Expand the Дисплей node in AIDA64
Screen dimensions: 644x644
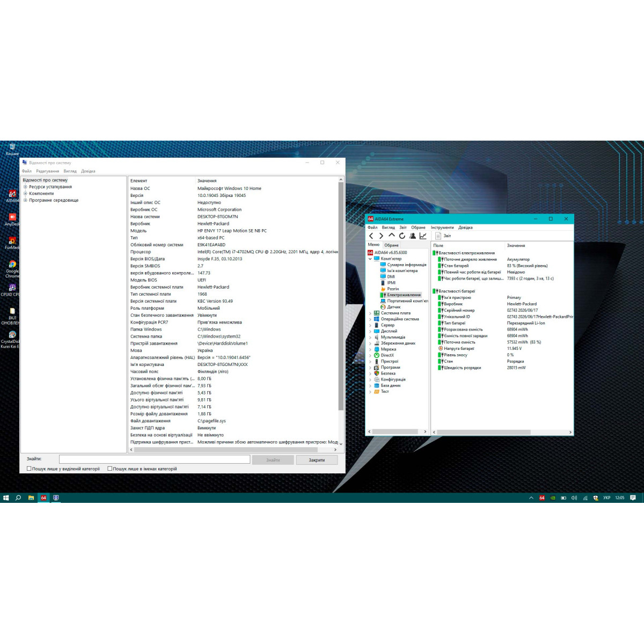coord(370,331)
